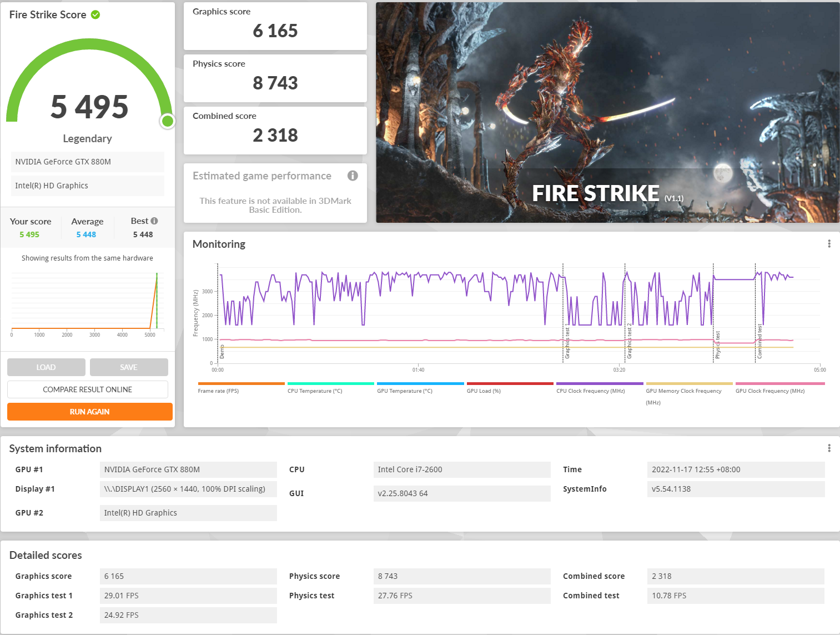Screen dimensions: 840x635
Task: Click the SystemInfo version v5.54.1138
Action: pyautogui.click(x=736, y=489)
